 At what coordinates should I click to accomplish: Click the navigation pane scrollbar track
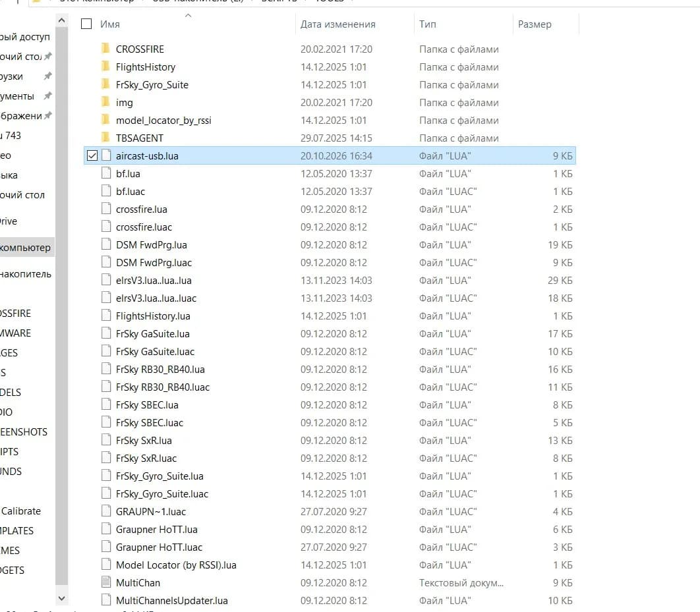(x=61, y=306)
